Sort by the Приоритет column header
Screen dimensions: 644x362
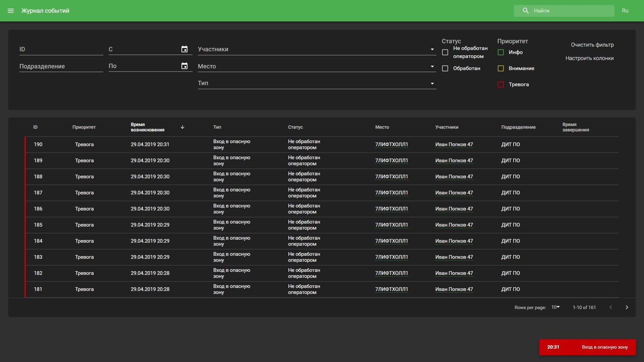pos(84,127)
